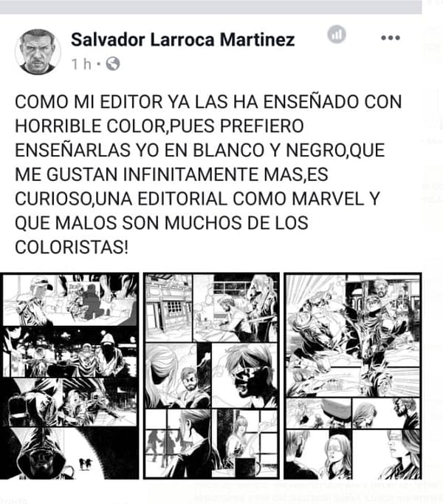Click the gray bar above the post
This screenshot has width=443, height=504.
(x=210, y=7)
